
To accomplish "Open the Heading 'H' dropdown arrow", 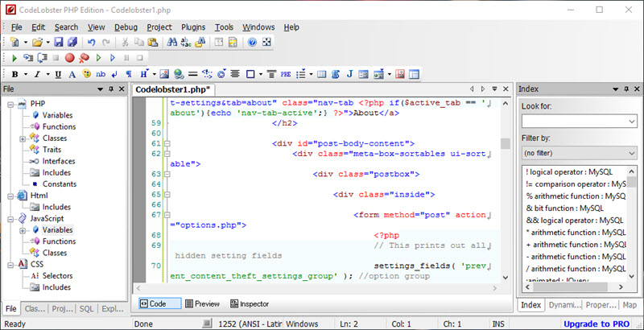I will point(155,74).
